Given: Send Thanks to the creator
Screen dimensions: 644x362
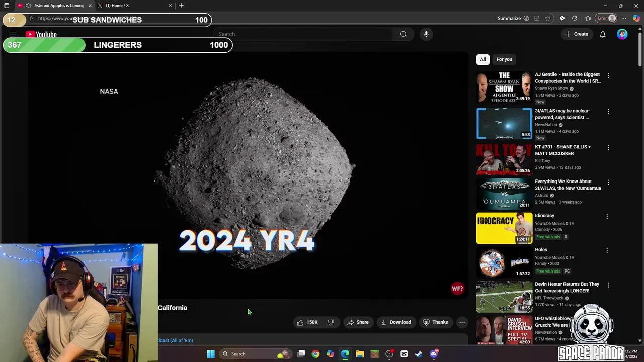Looking at the screenshot, I should coord(435,322).
